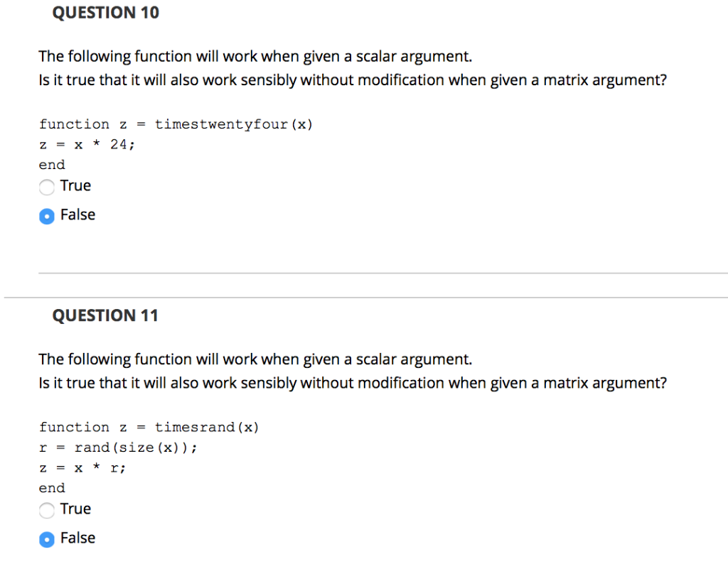Click the blue False radio under timesrand code
This screenshot has height=564, width=728.
click(x=46, y=539)
